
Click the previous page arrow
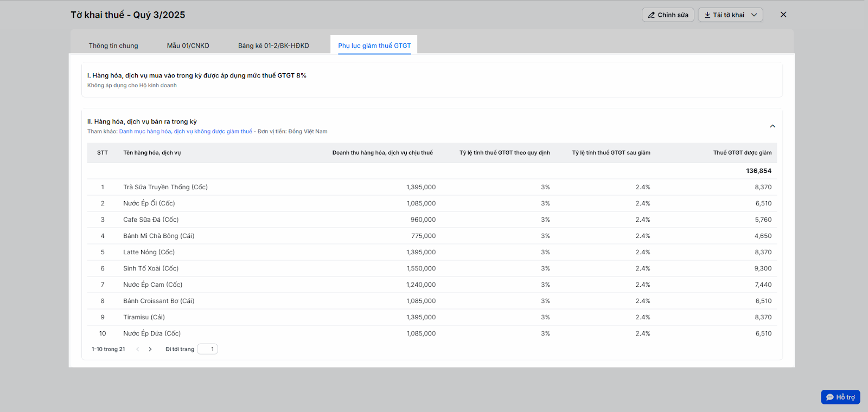click(x=138, y=349)
